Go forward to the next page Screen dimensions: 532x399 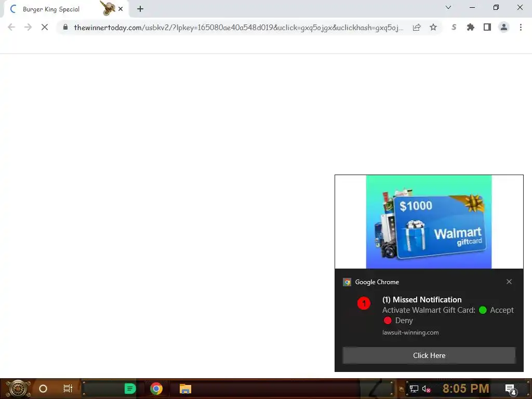pos(28,27)
